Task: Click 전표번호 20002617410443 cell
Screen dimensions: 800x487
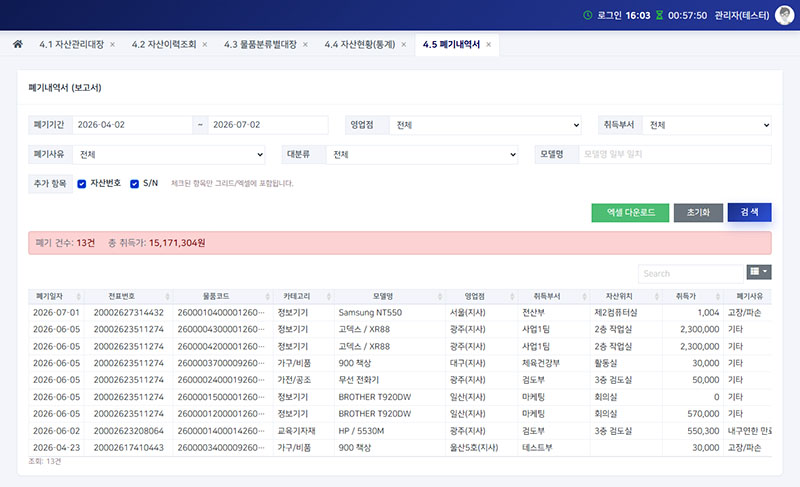Action: pyautogui.click(x=129, y=448)
